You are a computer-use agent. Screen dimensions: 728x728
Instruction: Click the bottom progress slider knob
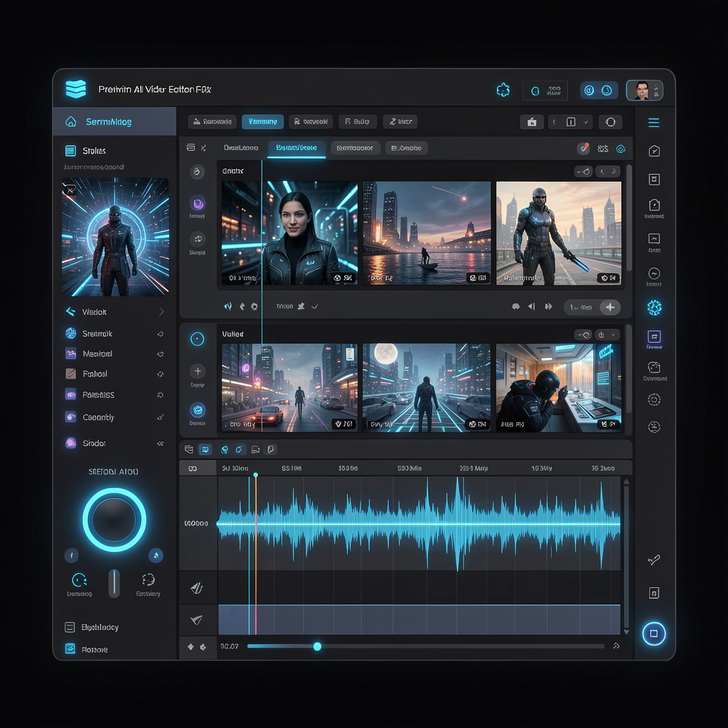pyautogui.click(x=317, y=646)
